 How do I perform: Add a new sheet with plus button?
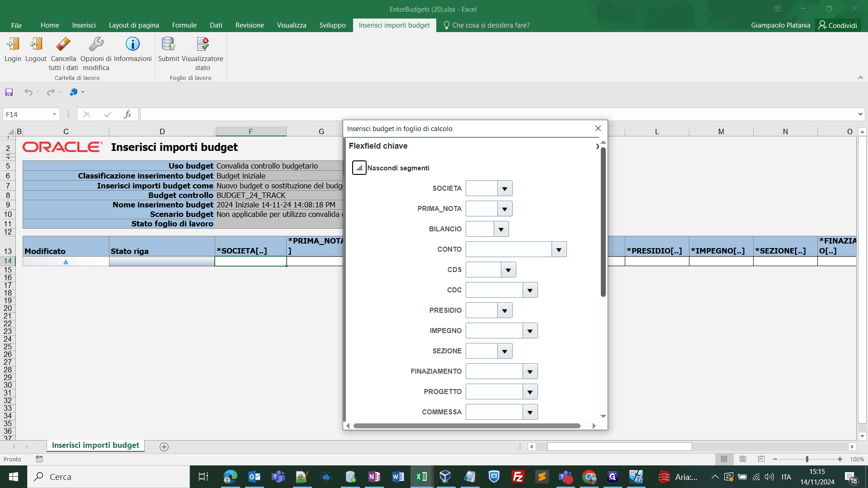[x=164, y=447]
